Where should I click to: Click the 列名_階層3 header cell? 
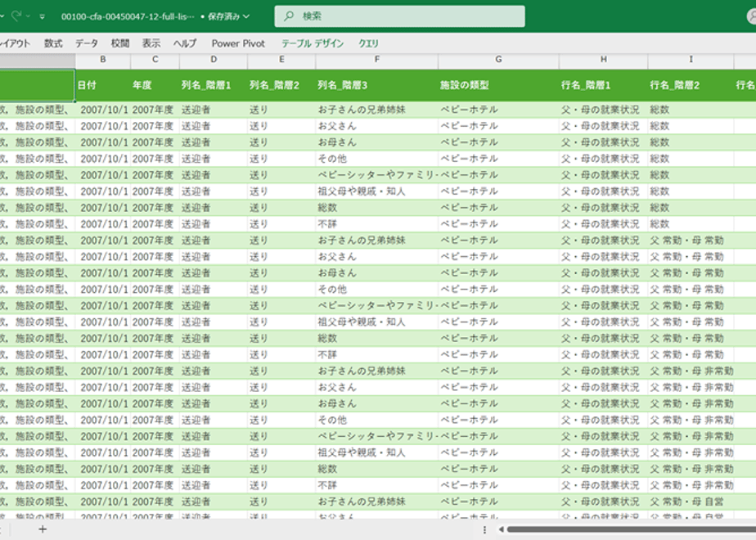coord(377,85)
